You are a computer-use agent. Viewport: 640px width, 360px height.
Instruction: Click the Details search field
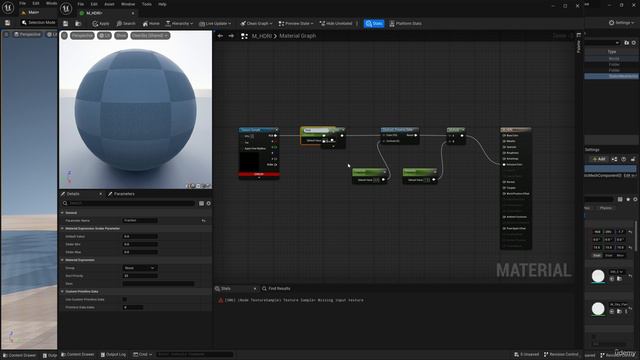click(x=129, y=203)
